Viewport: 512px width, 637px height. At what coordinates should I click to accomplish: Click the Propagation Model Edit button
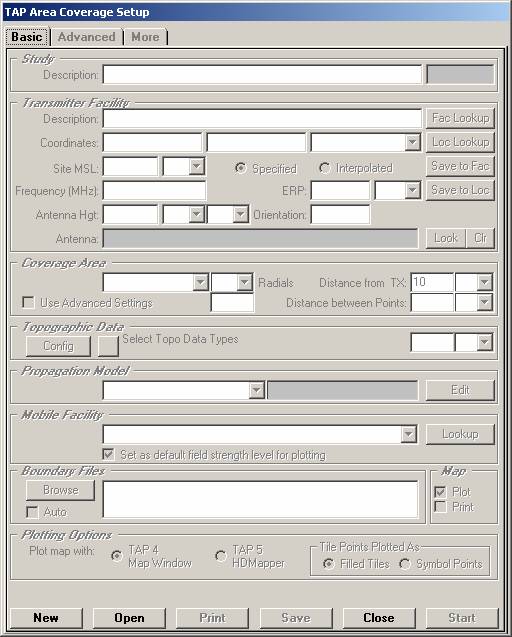[x=460, y=390]
